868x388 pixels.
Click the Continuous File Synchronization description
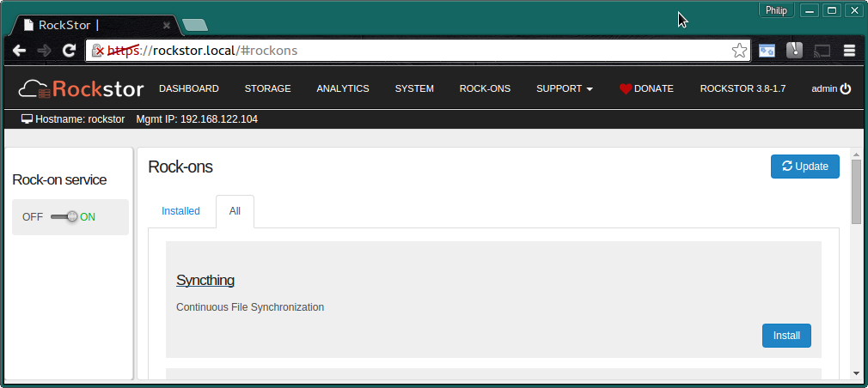point(250,306)
